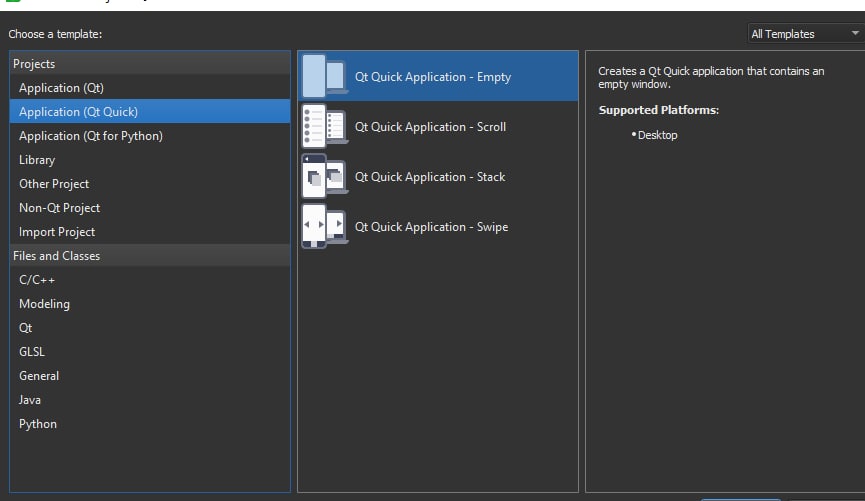The height and width of the screenshot is (501, 865).
Task: Choose Application (Qt for Python) category
Action: click(x=149, y=136)
